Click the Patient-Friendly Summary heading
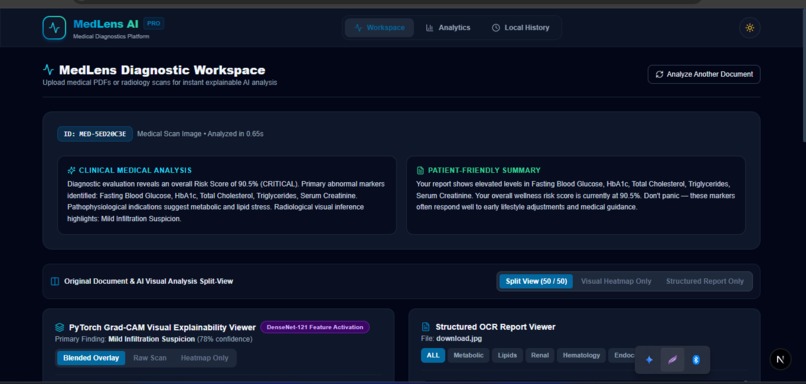The image size is (806, 384). coord(484,170)
